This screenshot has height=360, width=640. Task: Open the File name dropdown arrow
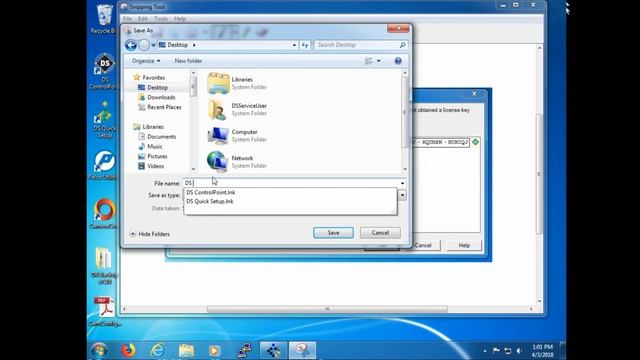pos(402,183)
